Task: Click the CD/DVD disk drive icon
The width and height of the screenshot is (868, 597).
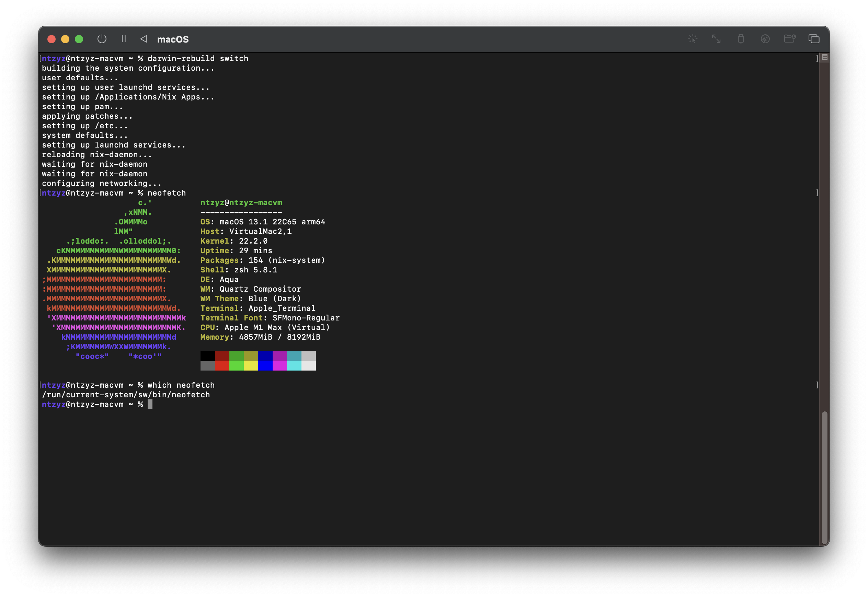Action: 765,38
